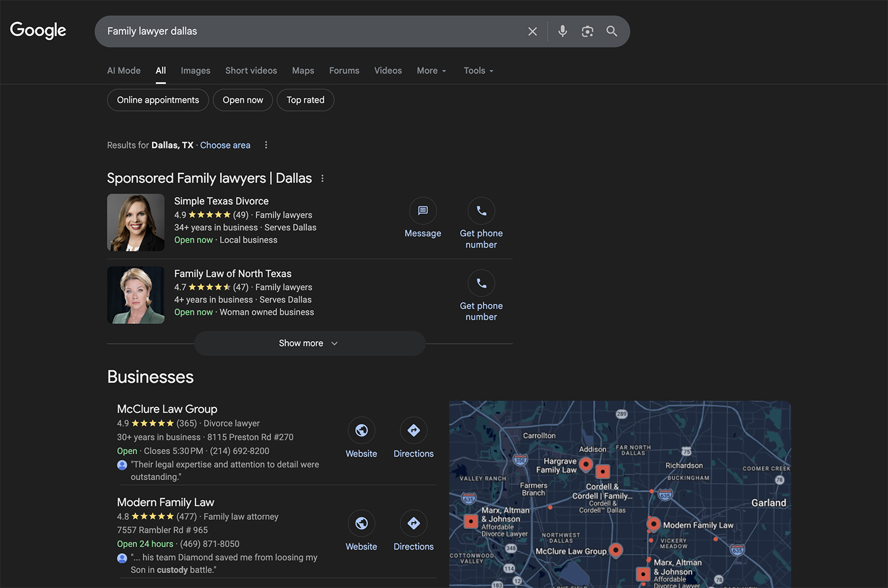
Task: Click the Choose area link
Action: (x=225, y=145)
